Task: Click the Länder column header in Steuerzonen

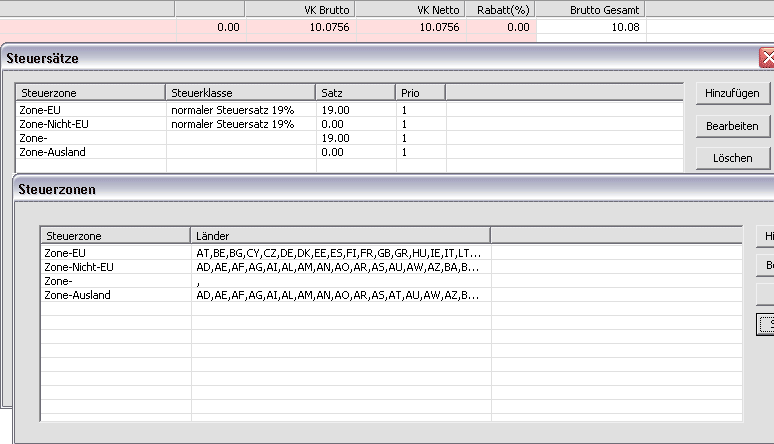Action: click(x=340, y=235)
